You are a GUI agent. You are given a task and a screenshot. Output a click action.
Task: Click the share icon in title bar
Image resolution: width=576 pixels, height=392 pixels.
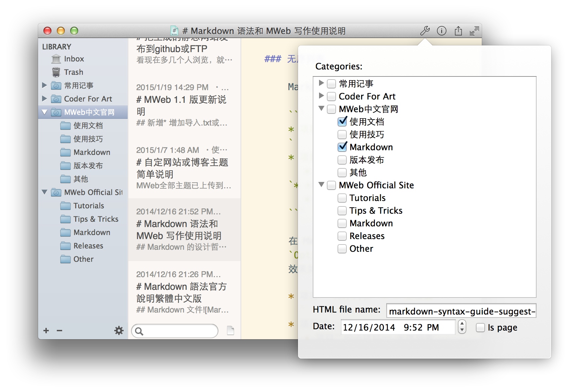458,31
